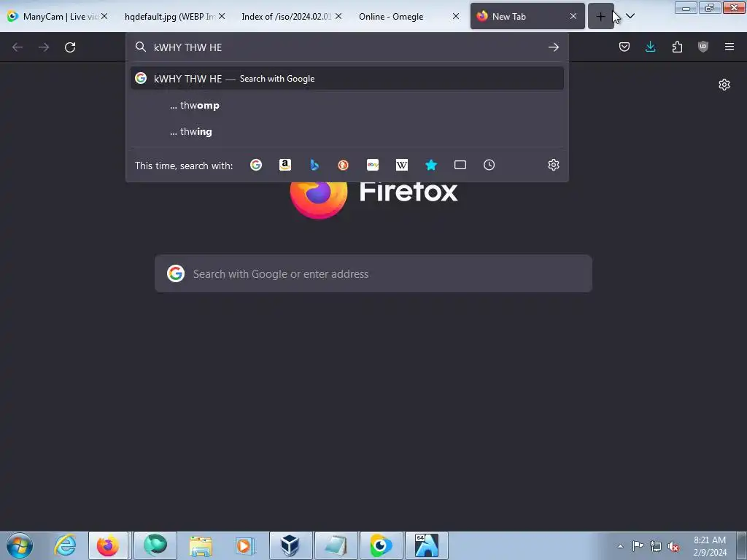Open ManyCam taskbar icon
The width and height of the screenshot is (747, 560).
[381, 545]
